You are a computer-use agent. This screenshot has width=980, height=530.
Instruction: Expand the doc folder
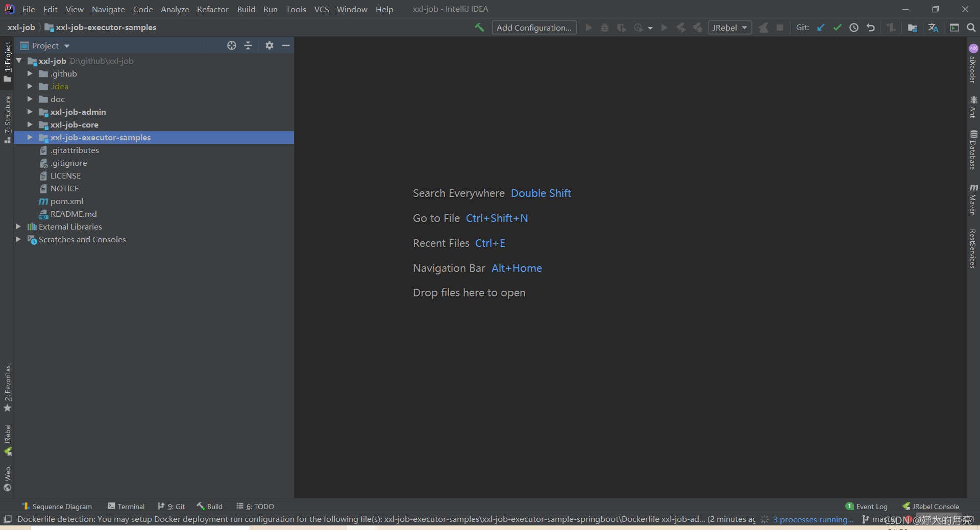pyautogui.click(x=30, y=99)
